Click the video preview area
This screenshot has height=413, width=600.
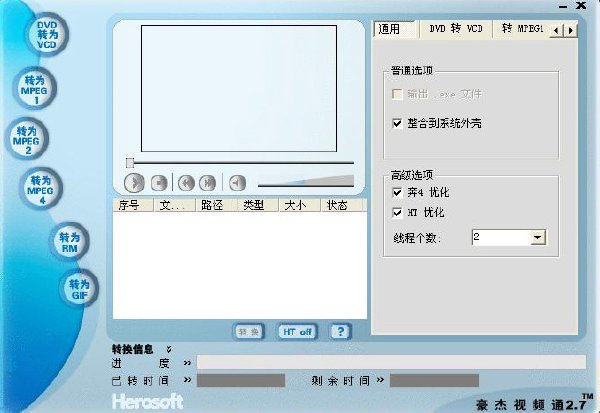coord(239,88)
